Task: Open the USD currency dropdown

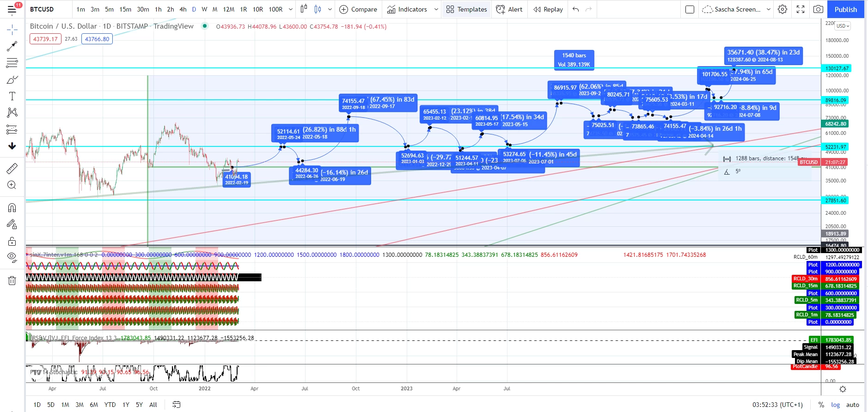Action: tap(843, 26)
